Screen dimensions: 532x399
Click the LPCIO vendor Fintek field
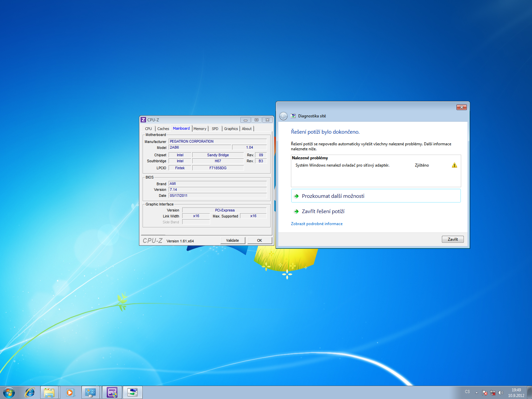(x=180, y=168)
